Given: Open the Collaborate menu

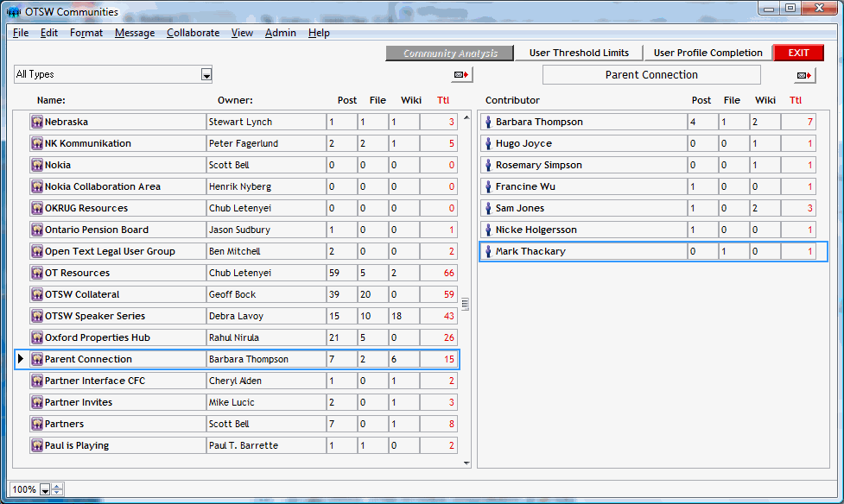Looking at the screenshot, I should click(193, 33).
